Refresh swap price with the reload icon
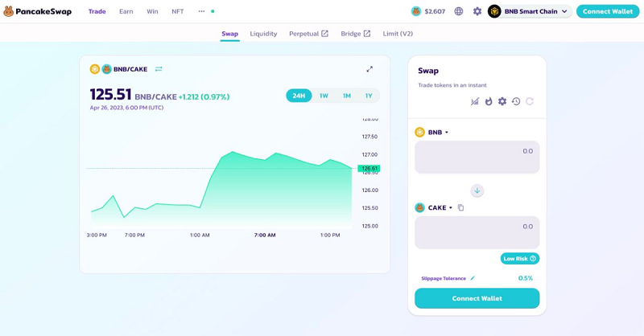Screen dimensions: 644x336 (530, 101)
